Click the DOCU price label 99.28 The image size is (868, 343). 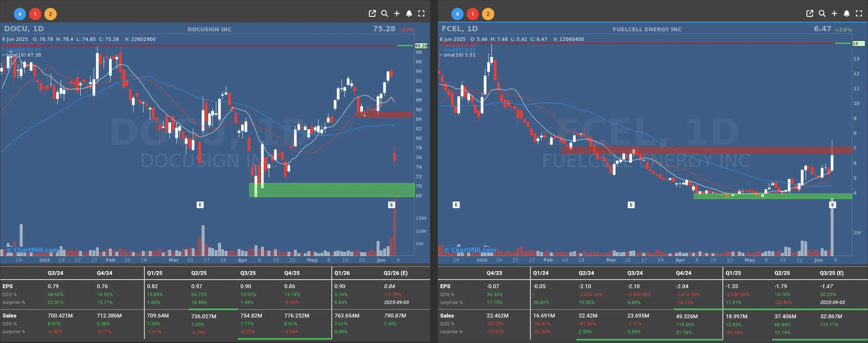421,46
